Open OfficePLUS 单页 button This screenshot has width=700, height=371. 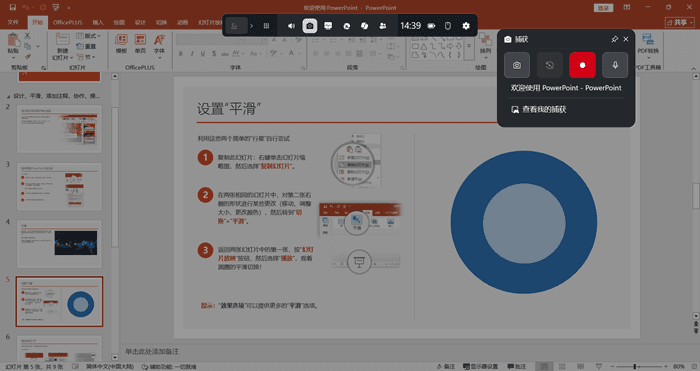click(140, 44)
